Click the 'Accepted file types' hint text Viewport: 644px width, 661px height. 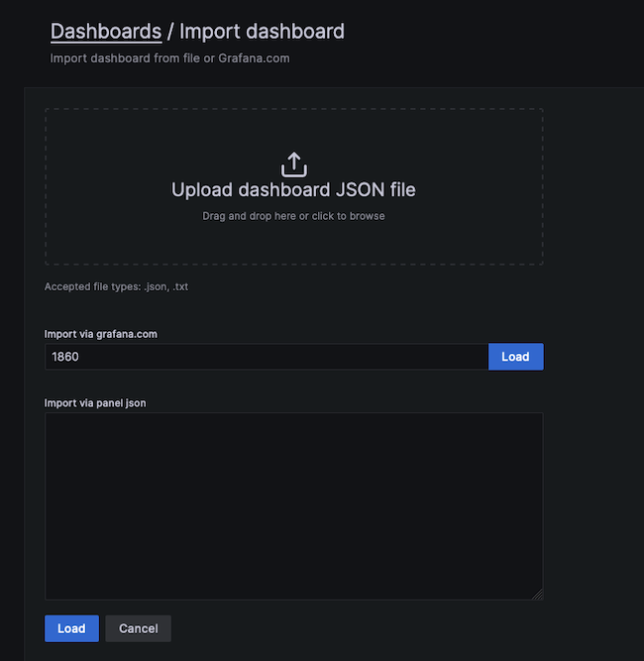pyautogui.click(x=116, y=286)
